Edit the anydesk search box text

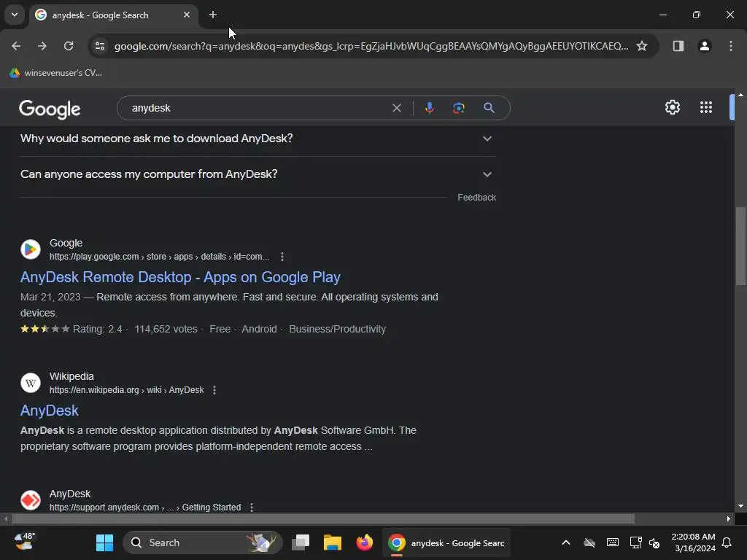tap(258, 108)
